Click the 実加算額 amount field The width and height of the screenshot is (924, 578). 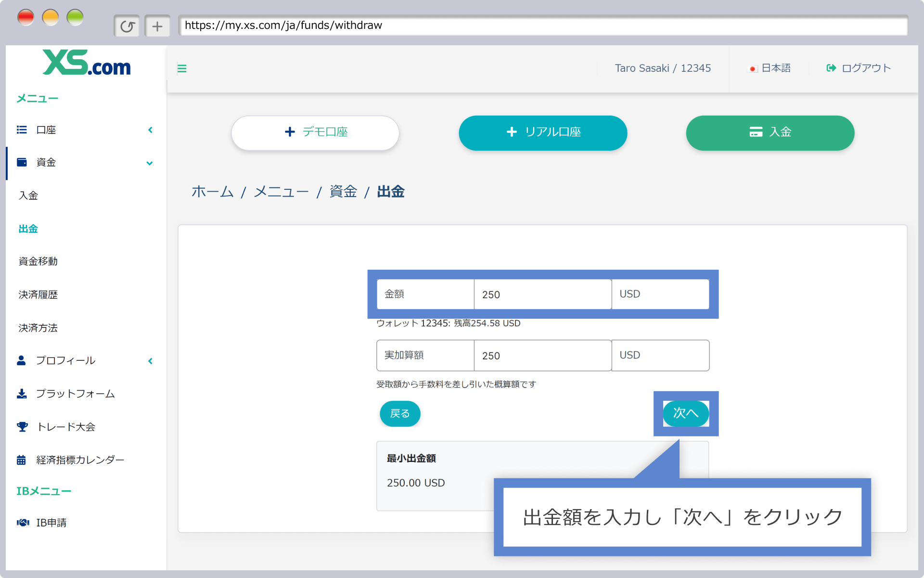[543, 355]
